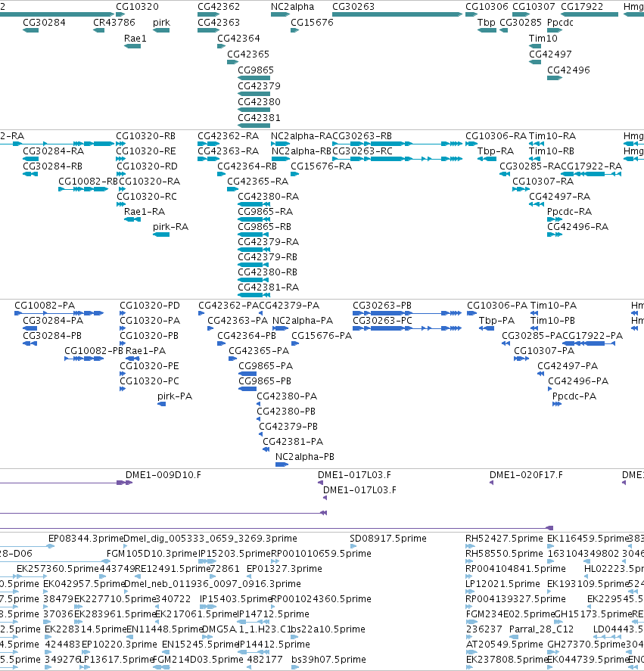Open EST FGM105D10.3prime
644x671 pixels.
[151, 554]
